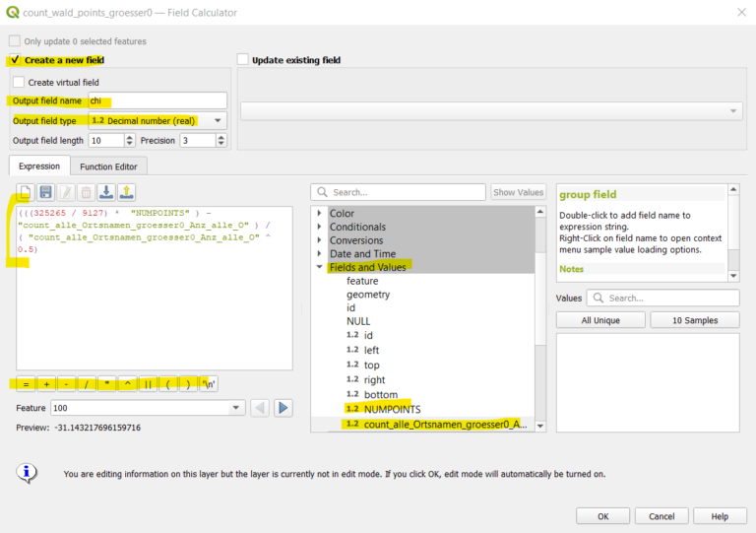Switch to the Function Editor tab
This screenshot has width=756, height=533.
(108, 167)
